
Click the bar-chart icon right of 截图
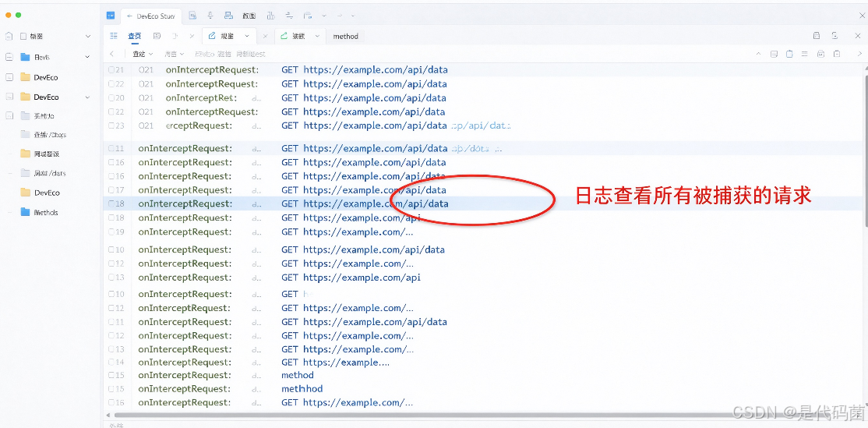[270, 16]
